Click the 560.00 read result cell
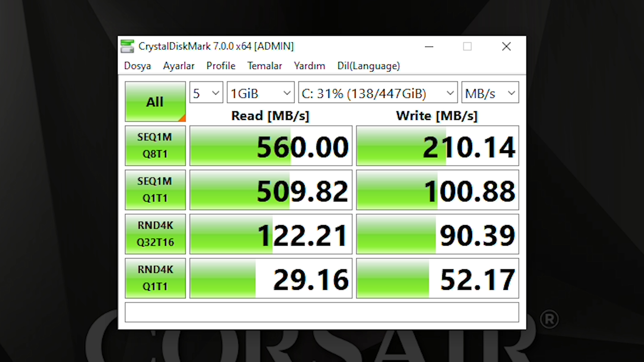Screen dimensions: 644x362 [x=271, y=146]
